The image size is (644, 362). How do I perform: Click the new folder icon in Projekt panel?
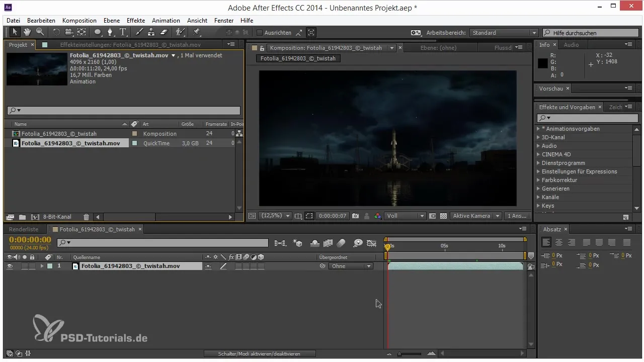point(22,217)
